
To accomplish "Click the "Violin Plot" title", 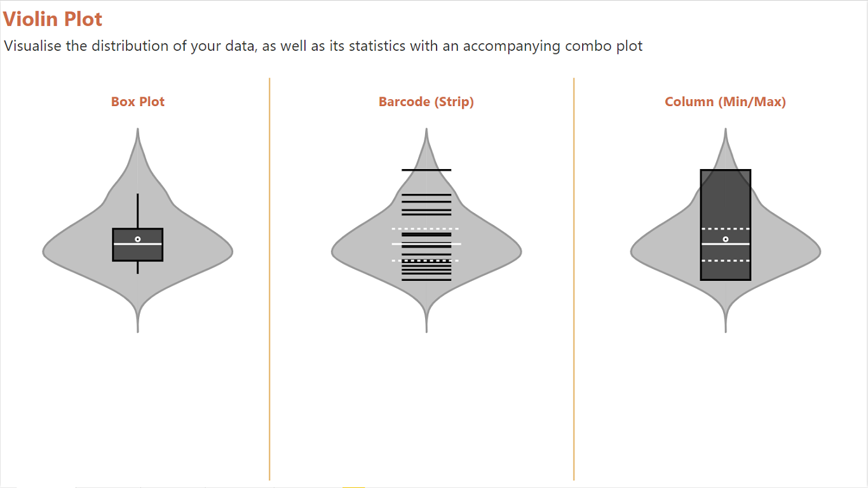I will click(x=53, y=19).
